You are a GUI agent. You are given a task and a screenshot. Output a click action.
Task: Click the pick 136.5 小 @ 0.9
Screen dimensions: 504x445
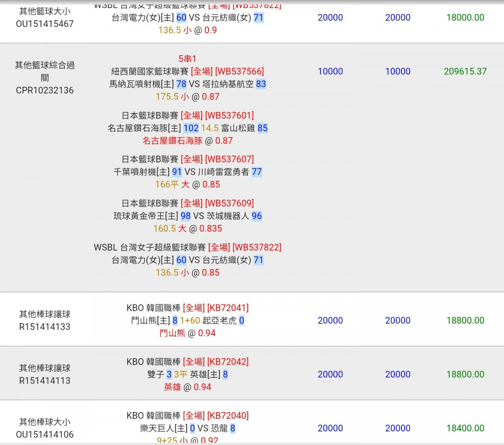click(188, 30)
